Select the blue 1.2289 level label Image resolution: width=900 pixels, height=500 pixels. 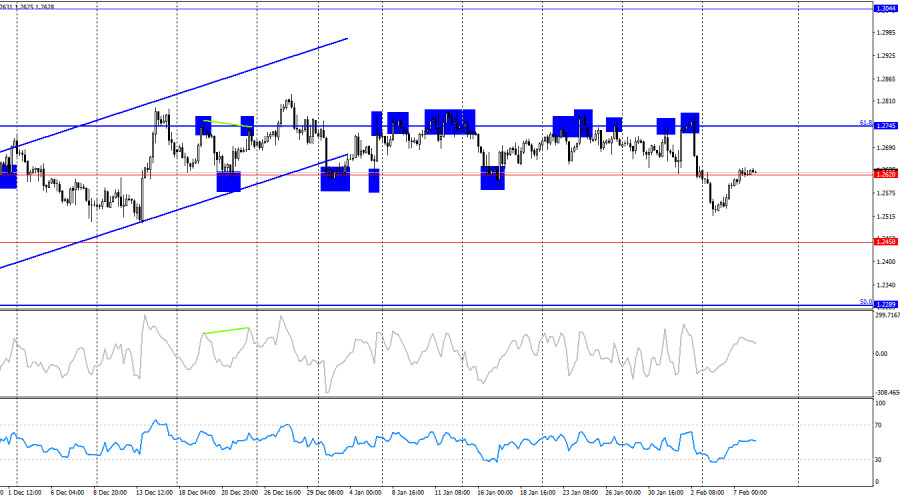tap(885, 305)
